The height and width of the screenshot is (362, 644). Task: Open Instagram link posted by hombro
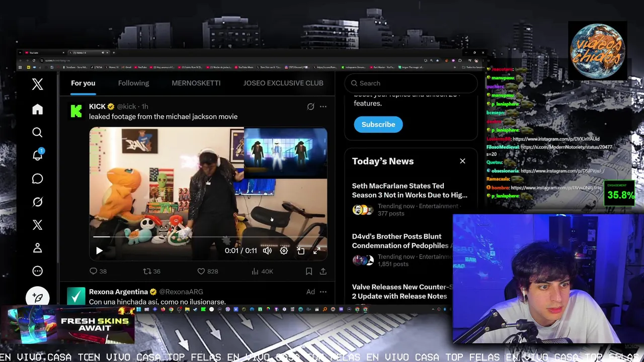(556, 188)
